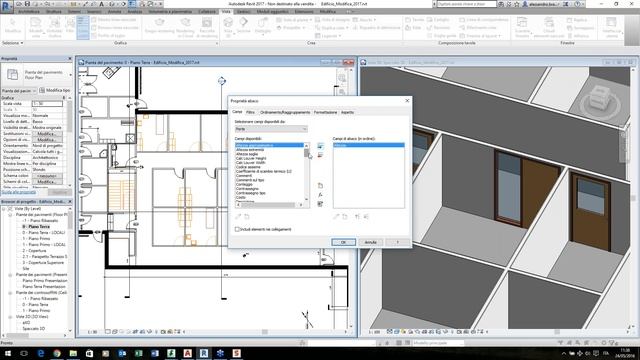Screen dimensions: 640x360
Task: Click the Linee sottili ribbon icon
Action: (83, 27)
